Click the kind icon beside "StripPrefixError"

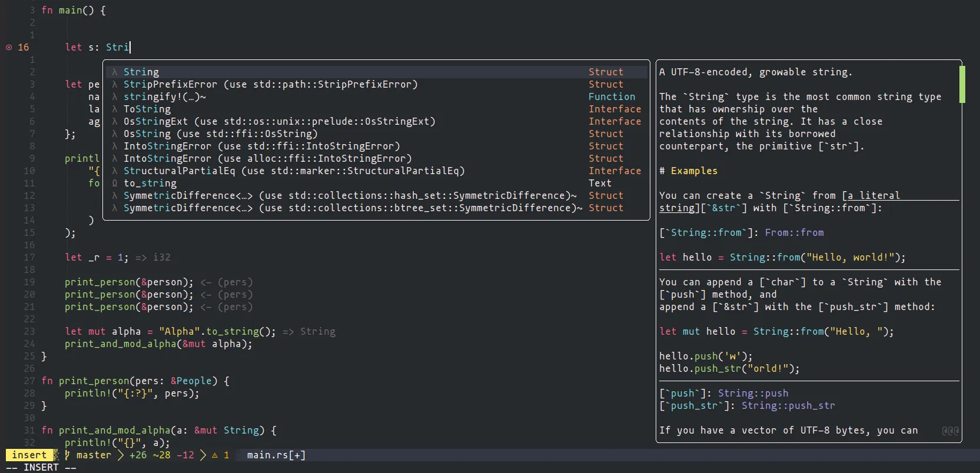[x=115, y=84]
